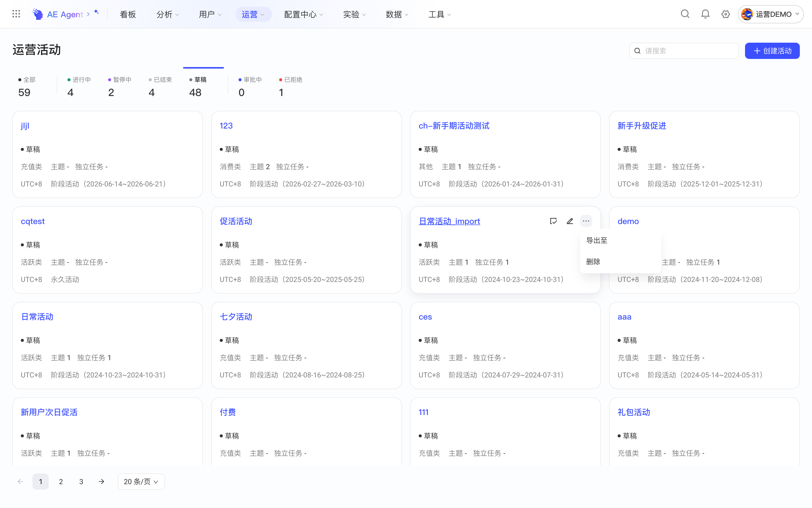Image resolution: width=812 pixels, height=508 pixels.
Task: Open the apps grid launcher icon
Action: tap(16, 14)
